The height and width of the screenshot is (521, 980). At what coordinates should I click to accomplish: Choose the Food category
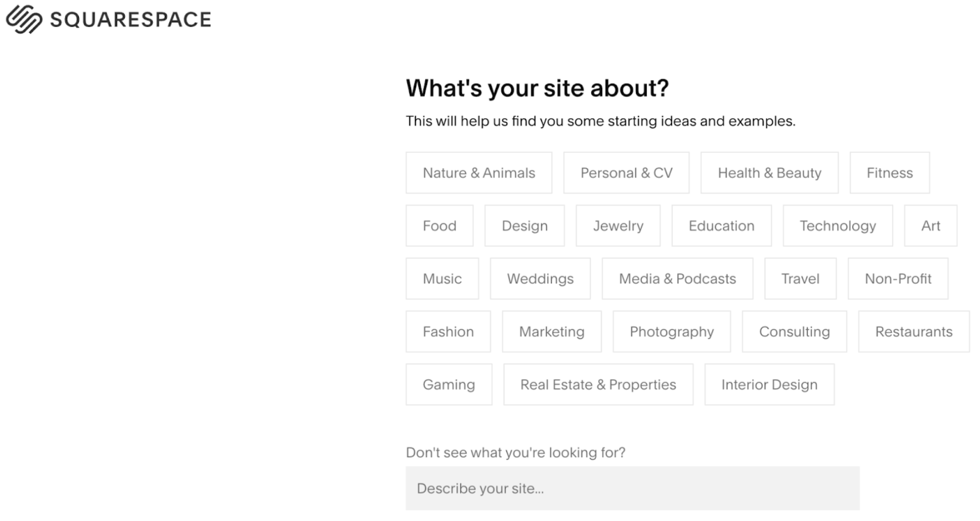439,226
